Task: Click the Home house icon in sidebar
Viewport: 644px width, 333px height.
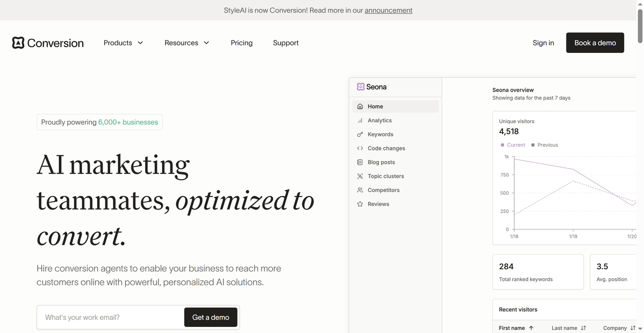Action: (x=360, y=107)
